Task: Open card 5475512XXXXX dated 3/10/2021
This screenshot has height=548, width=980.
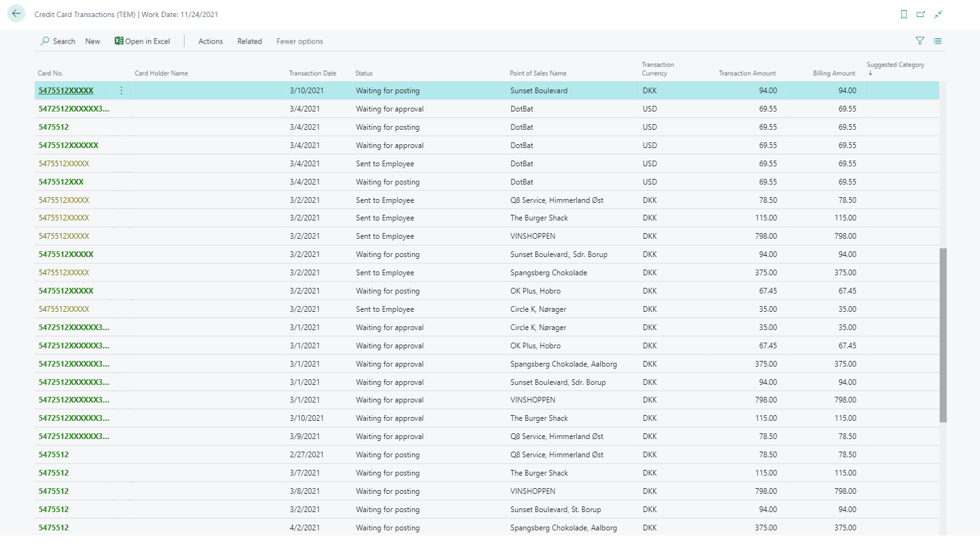Action: pyautogui.click(x=66, y=91)
